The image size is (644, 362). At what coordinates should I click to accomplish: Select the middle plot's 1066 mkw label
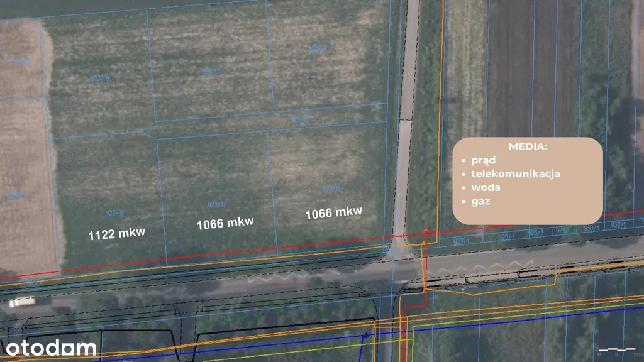click(225, 223)
